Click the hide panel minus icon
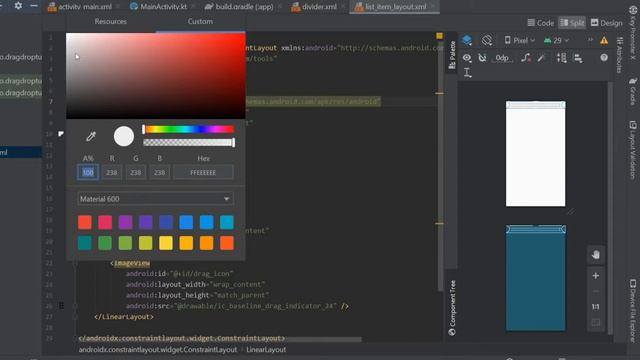This screenshot has width=640, height=360. pyautogui.click(x=34, y=6)
